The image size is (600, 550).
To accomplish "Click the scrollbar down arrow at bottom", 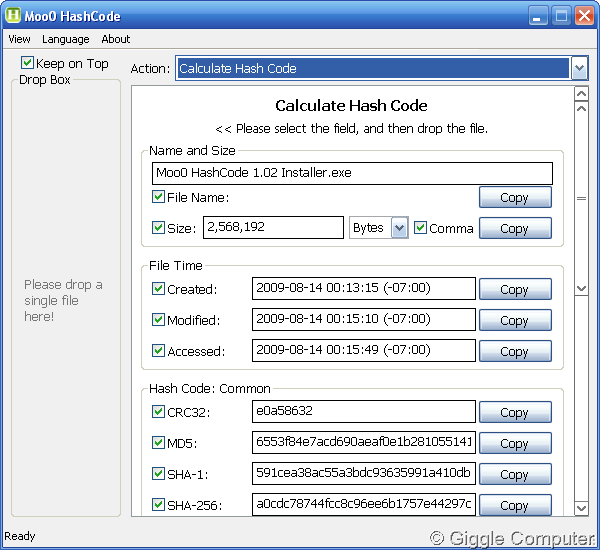I will click(x=581, y=508).
